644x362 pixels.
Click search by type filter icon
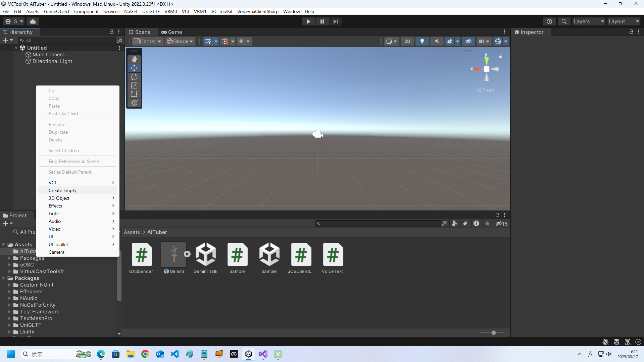point(455,224)
